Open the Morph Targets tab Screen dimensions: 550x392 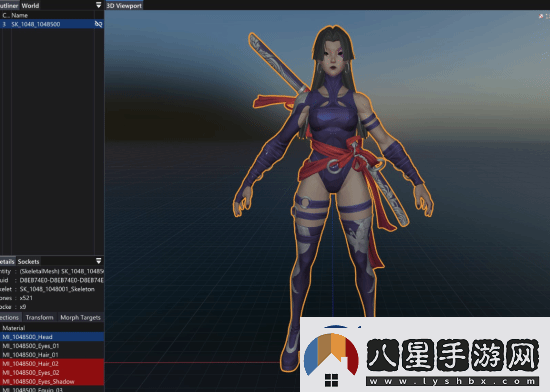(80, 317)
